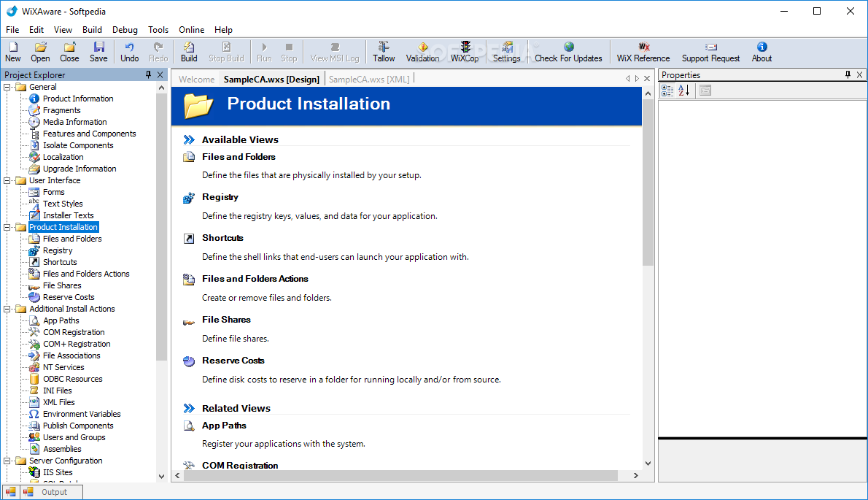868x500 pixels.
Task: Collapse the General tree node
Action: click(x=7, y=87)
